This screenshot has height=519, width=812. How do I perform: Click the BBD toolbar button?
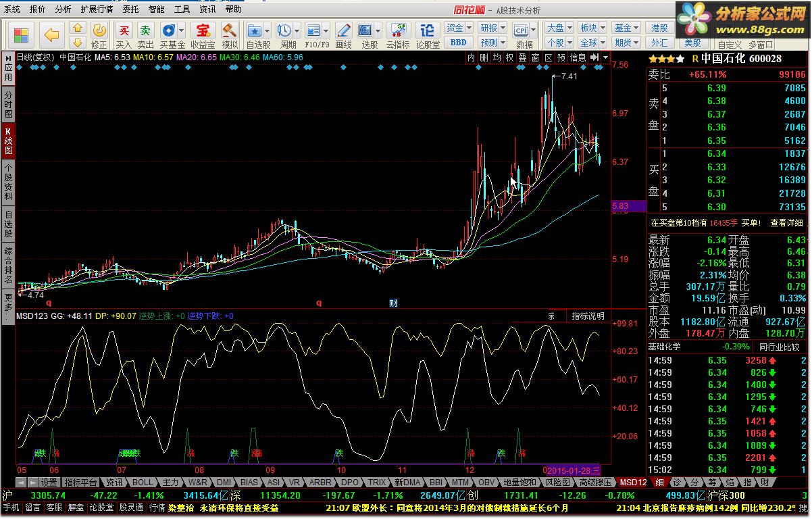pos(458,42)
